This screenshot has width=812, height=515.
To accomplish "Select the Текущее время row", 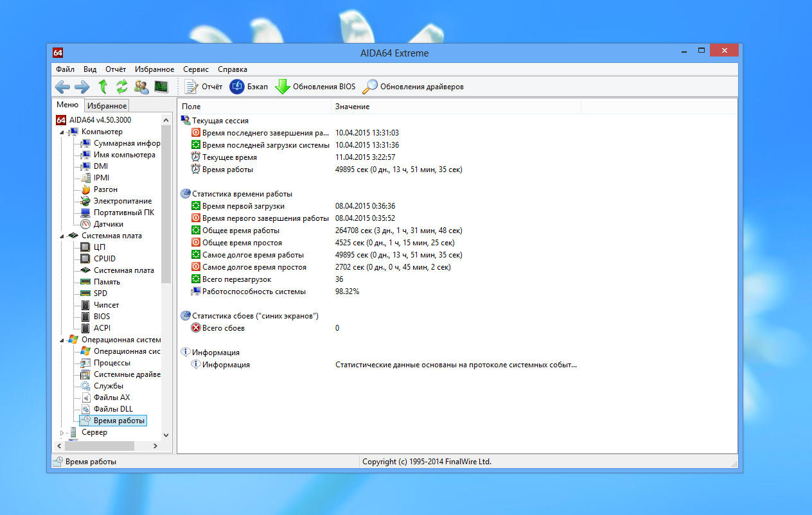I will coord(457,157).
